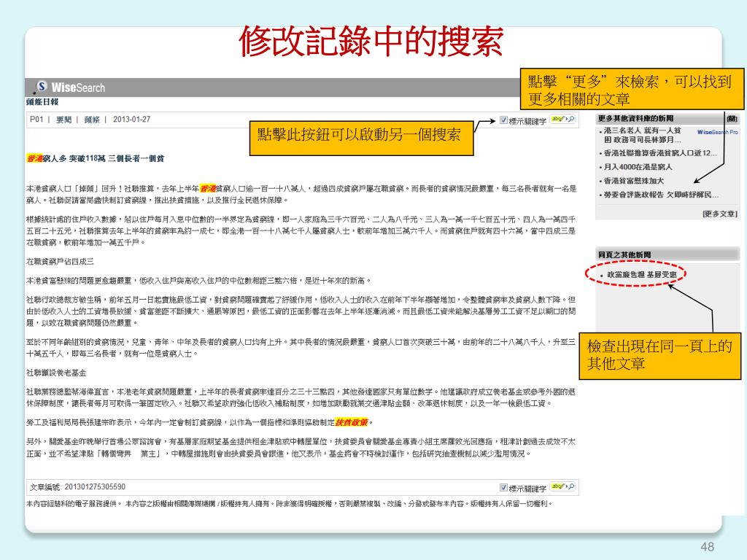Open related article 月入4000在港是窮人
Screen dimensions: 747x560
638,167
